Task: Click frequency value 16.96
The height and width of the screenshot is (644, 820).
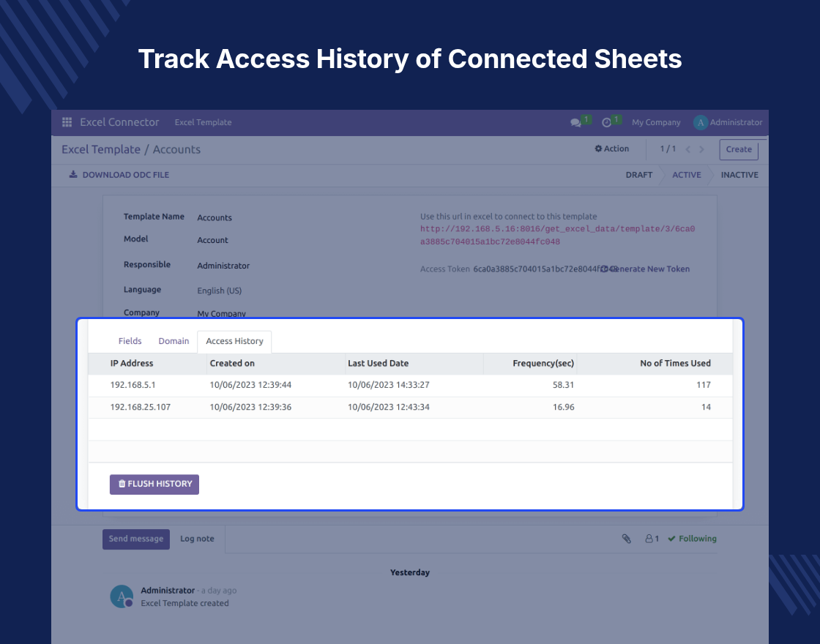Action: pos(563,407)
